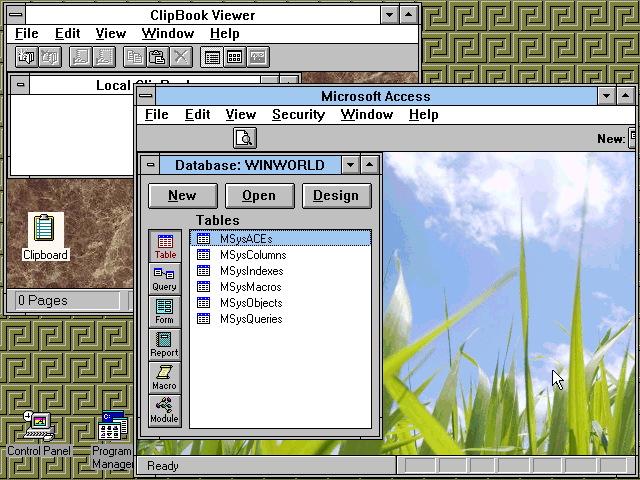Show Form objects in the database window
The width and height of the screenshot is (640, 480).
point(165,311)
